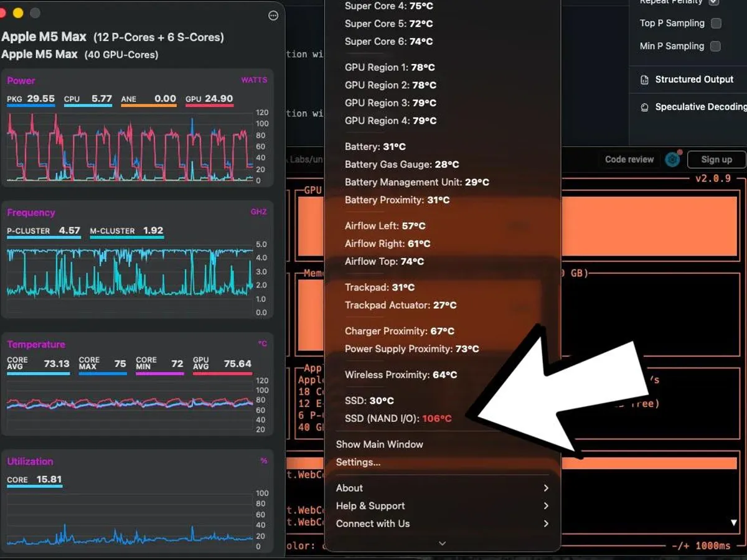This screenshot has width=747, height=560.
Task: Enable the Top P Sampling checkbox
Action: [x=716, y=24]
